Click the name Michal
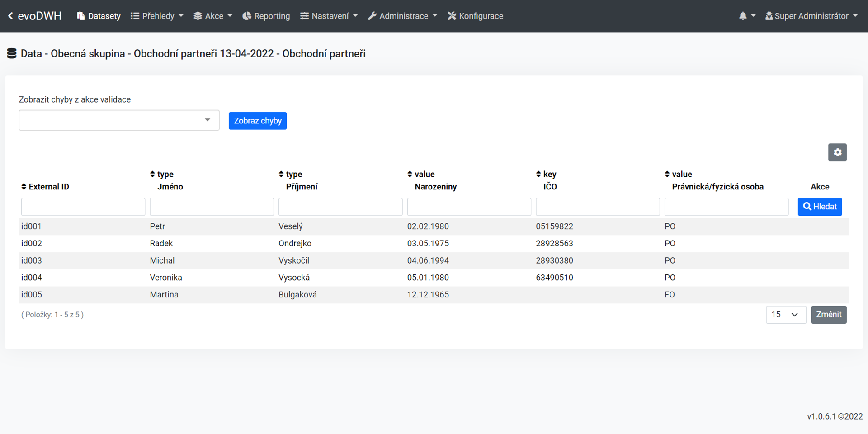868x434 pixels. coord(162,261)
